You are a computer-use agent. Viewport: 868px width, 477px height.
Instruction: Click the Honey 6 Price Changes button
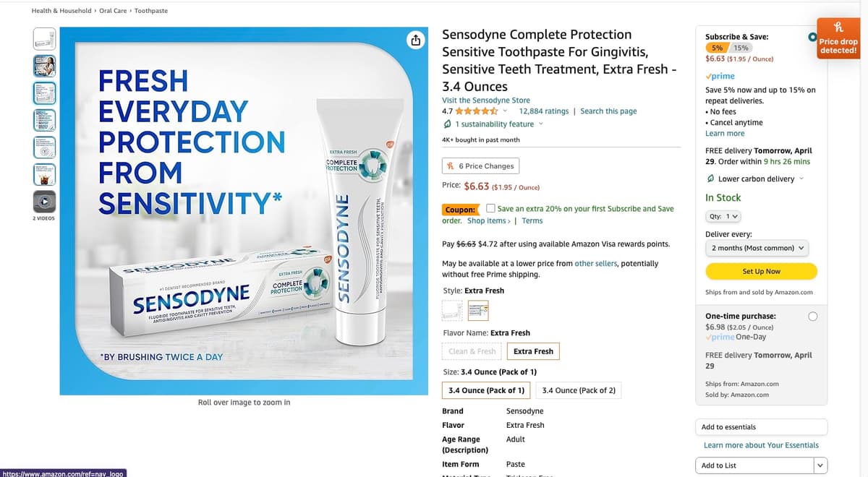coord(480,166)
